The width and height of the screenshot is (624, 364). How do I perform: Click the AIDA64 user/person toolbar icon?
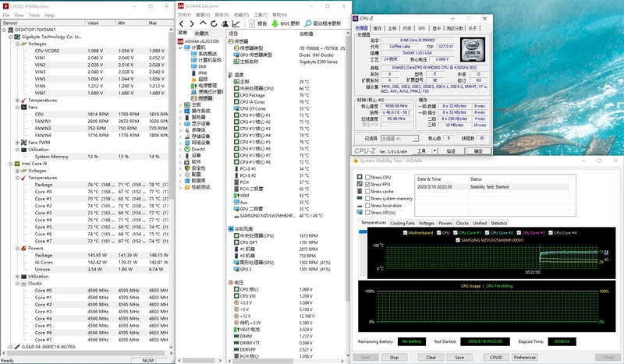(225, 24)
